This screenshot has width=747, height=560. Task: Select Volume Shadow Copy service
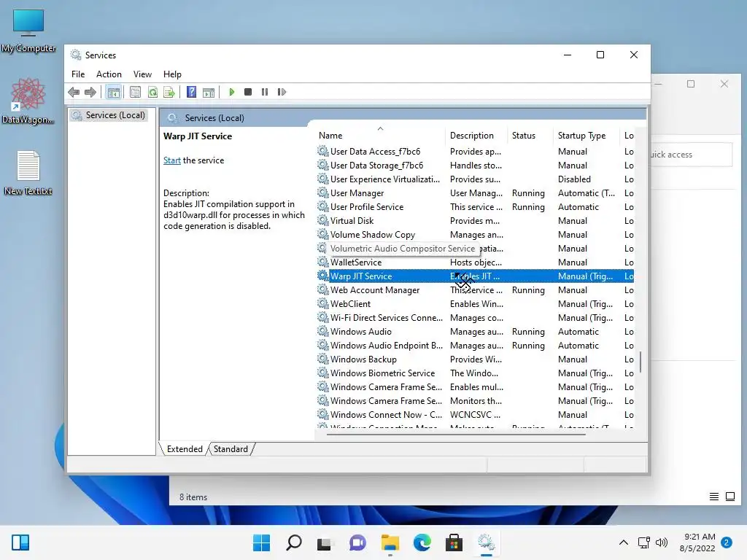click(x=474, y=234)
